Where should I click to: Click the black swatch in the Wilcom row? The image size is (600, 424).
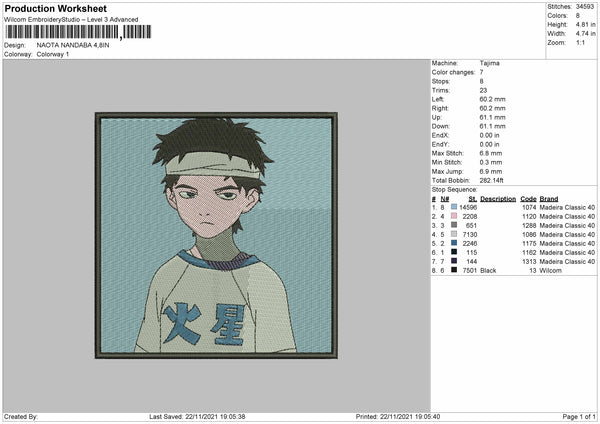click(x=454, y=270)
